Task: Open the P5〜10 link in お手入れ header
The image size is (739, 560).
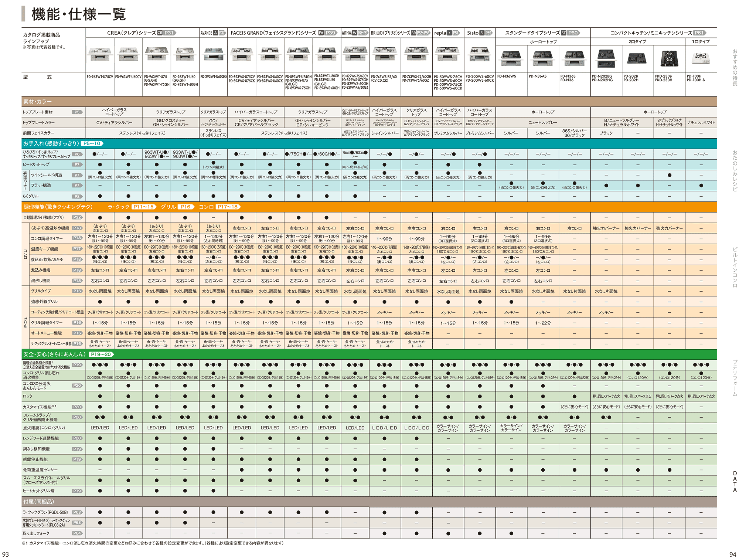Action: coord(92,143)
